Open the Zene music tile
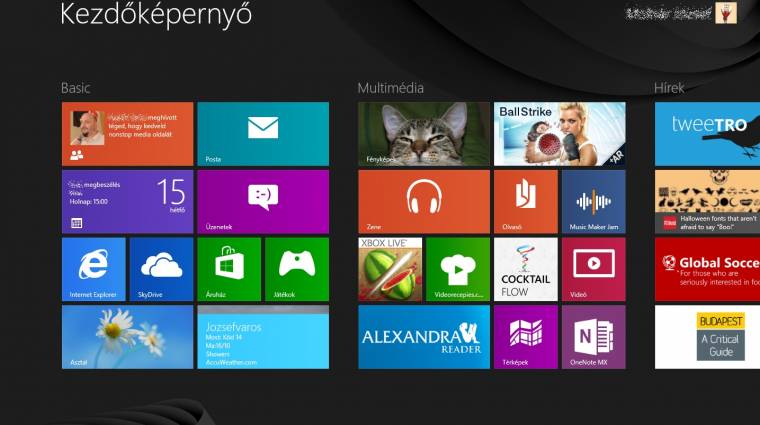Screen dimensions: 760x425 424,202
